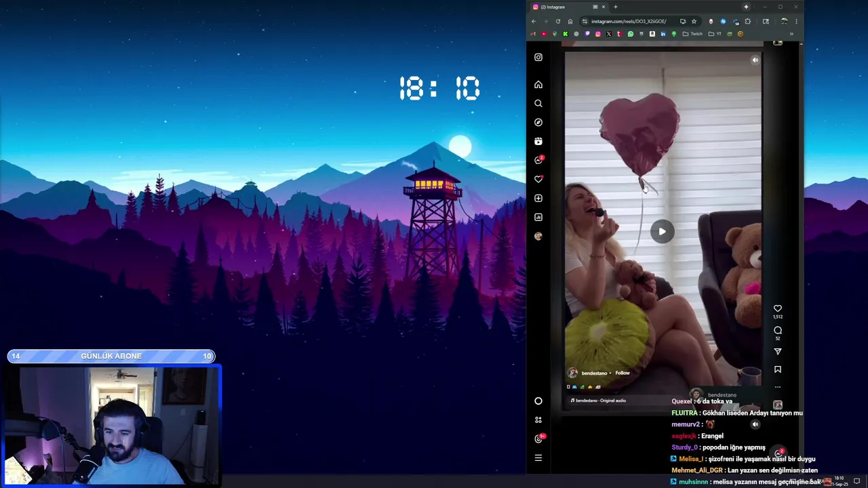Screen dimensions: 868x488
Task: Open the reel's three-dots options menu
Action: 778,387
